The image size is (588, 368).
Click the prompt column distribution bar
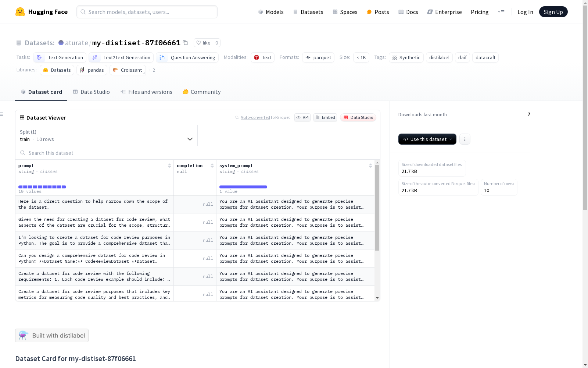click(42, 187)
